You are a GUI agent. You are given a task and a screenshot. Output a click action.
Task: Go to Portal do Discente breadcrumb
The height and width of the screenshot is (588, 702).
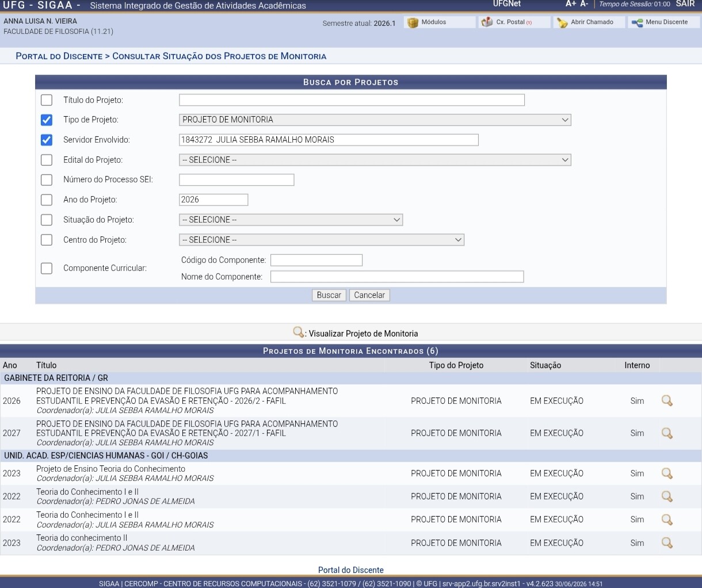point(59,56)
